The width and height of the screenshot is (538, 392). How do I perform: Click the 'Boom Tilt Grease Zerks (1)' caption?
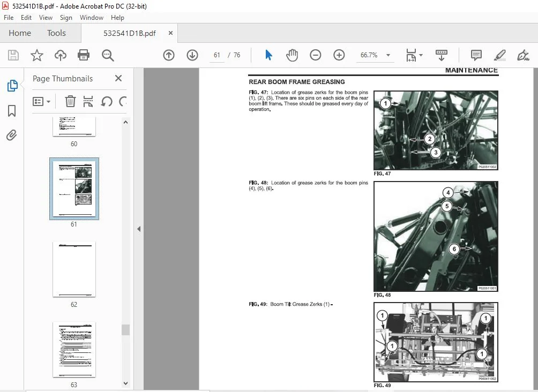point(300,304)
